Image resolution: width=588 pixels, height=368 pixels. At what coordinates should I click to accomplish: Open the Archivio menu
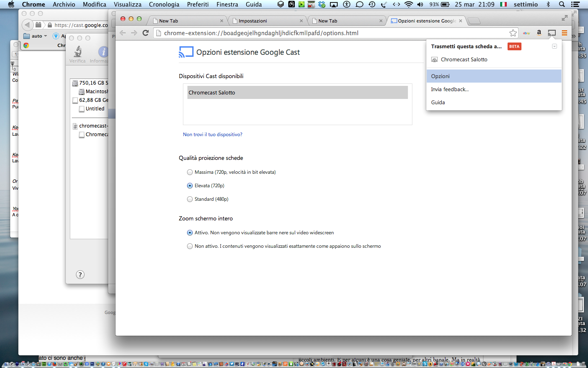click(x=64, y=4)
